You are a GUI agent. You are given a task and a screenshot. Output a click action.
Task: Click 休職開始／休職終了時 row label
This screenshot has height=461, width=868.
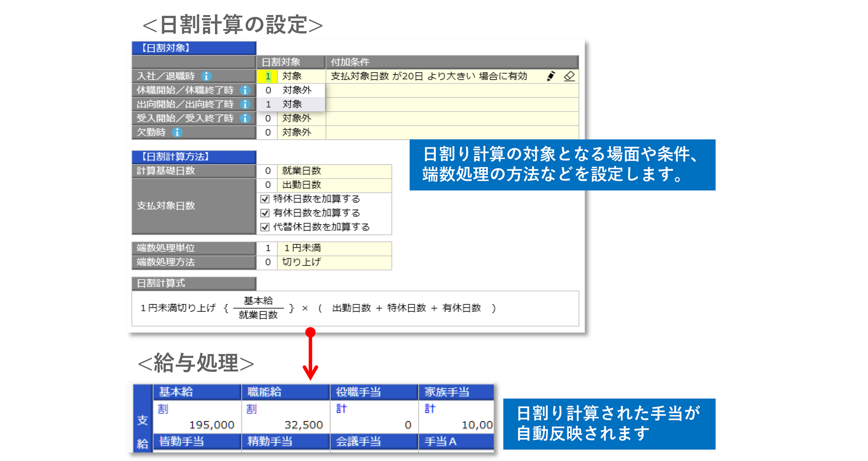[x=185, y=90]
